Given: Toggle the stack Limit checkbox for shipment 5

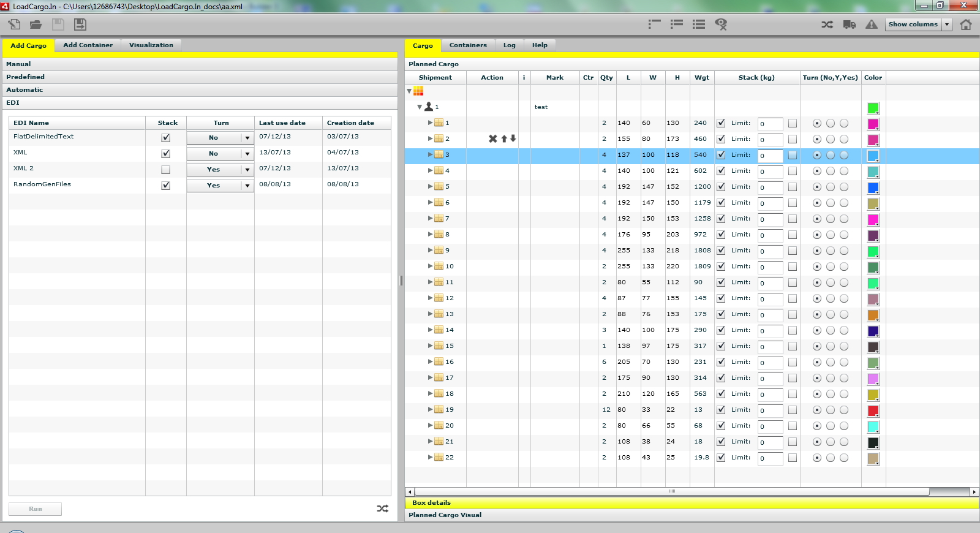Looking at the screenshot, I should [x=721, y=187].
